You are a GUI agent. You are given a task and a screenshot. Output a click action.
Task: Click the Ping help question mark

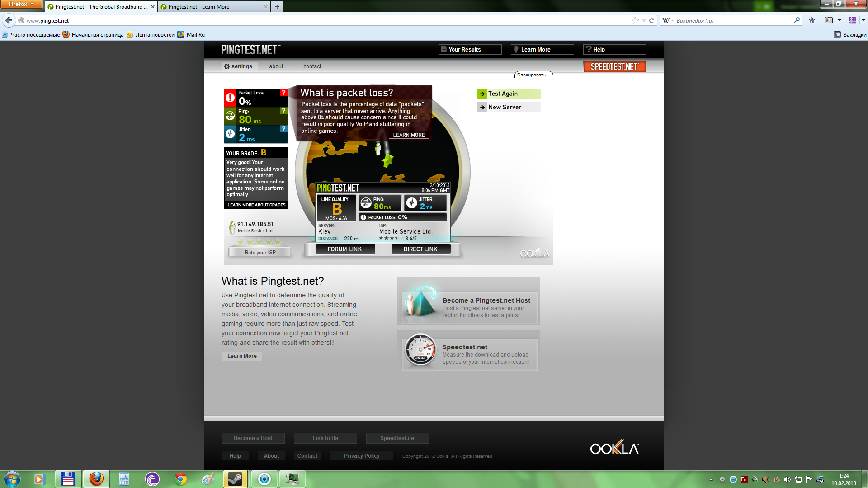coord(283,111)
